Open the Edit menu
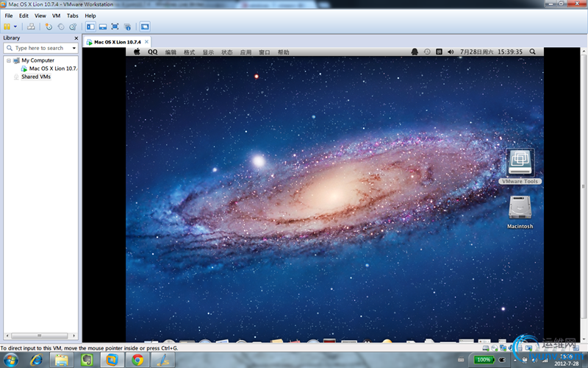 point(24,15)
